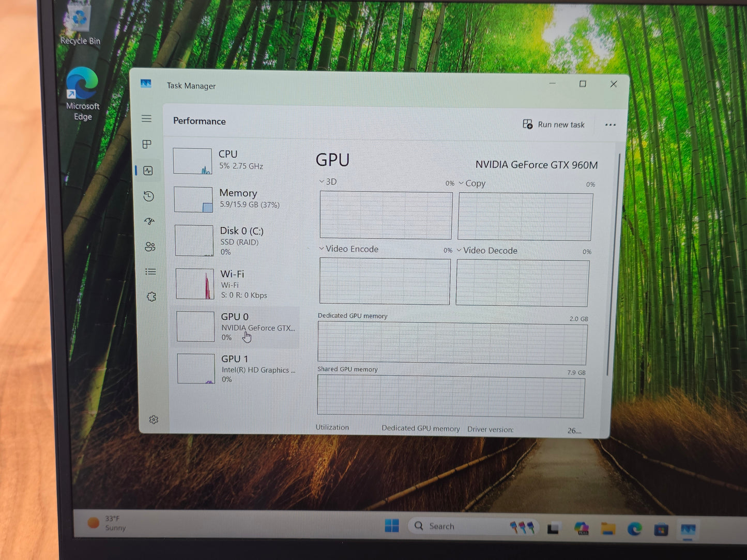Collapse the Video Encode section
The width and height of the screenshot is (747, 560).
[322, 248]
